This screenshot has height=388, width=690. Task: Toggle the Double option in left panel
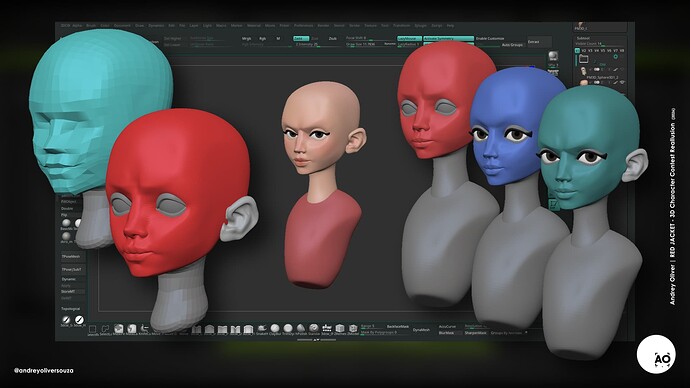pos(67,208)
